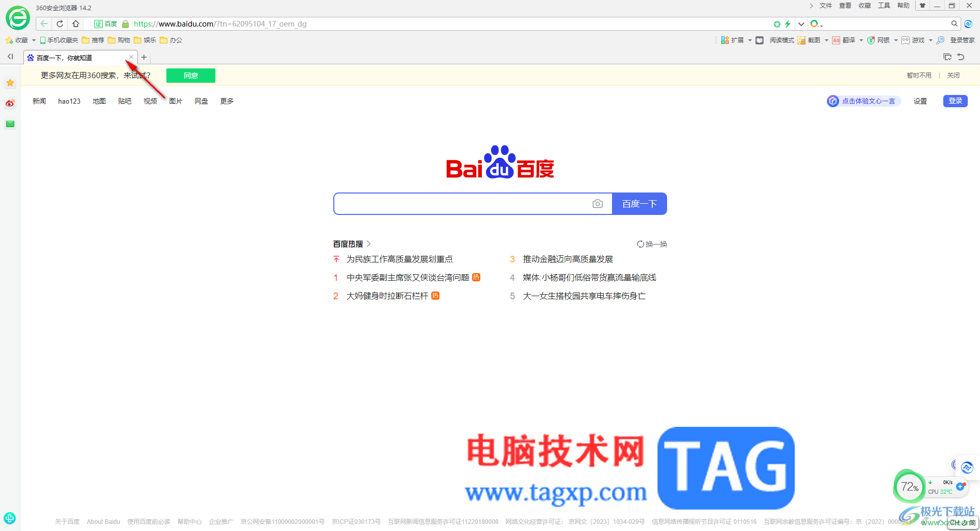Open 登录管家 login manager
This screenshot has width=980, height=531.
[x=962, y=40]
